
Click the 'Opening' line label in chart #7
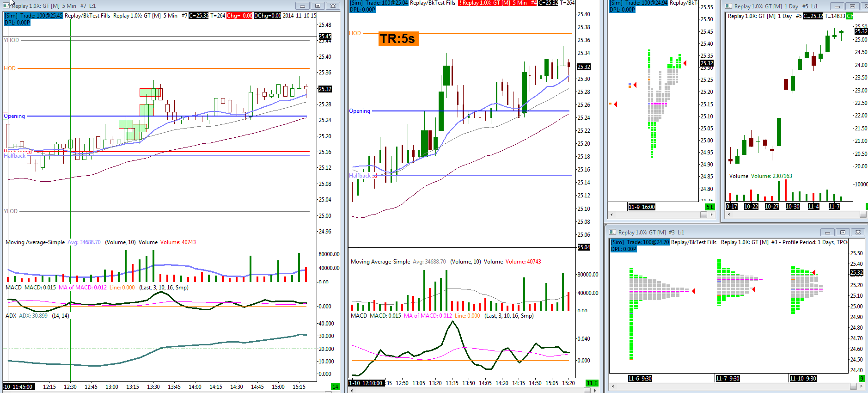pos(14,116)
